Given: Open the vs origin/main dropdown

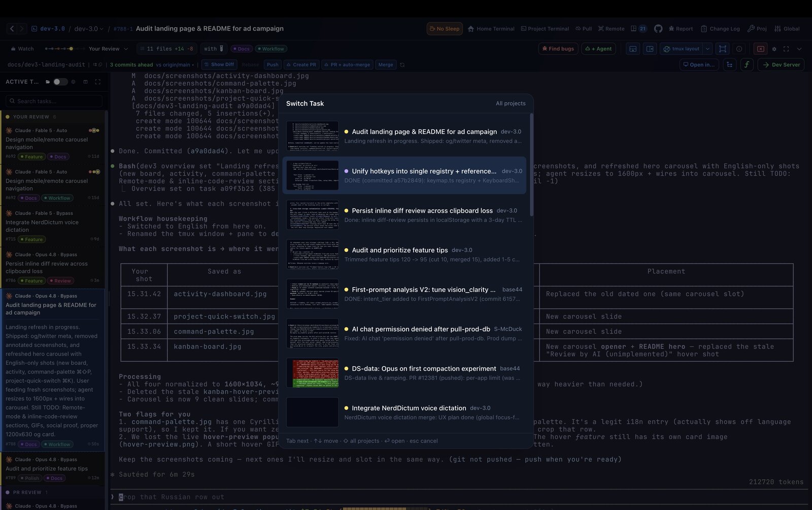Looking at the screenshot, I should pyautogui.click(x=174, y=64).
